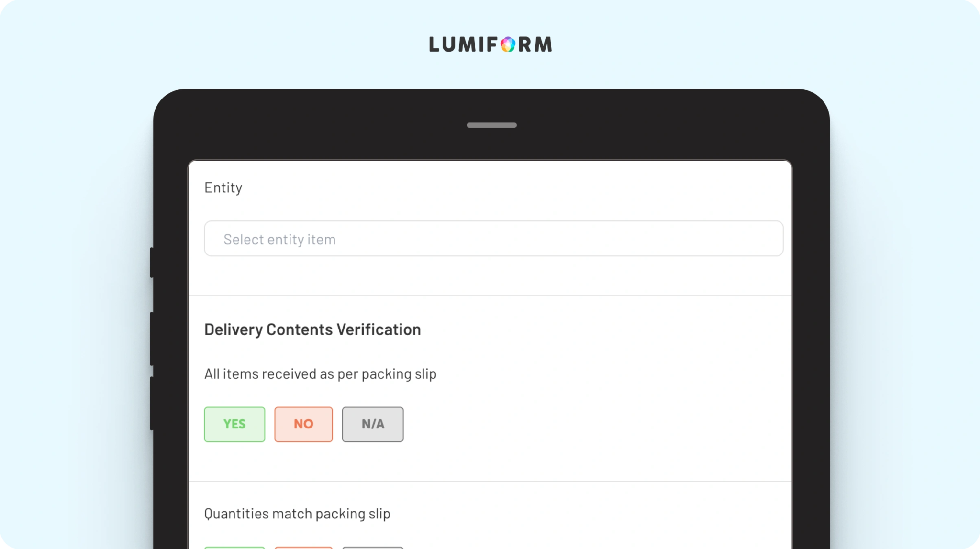Mark all items received as N/A

pyautogui.click(x=373, y=424)
